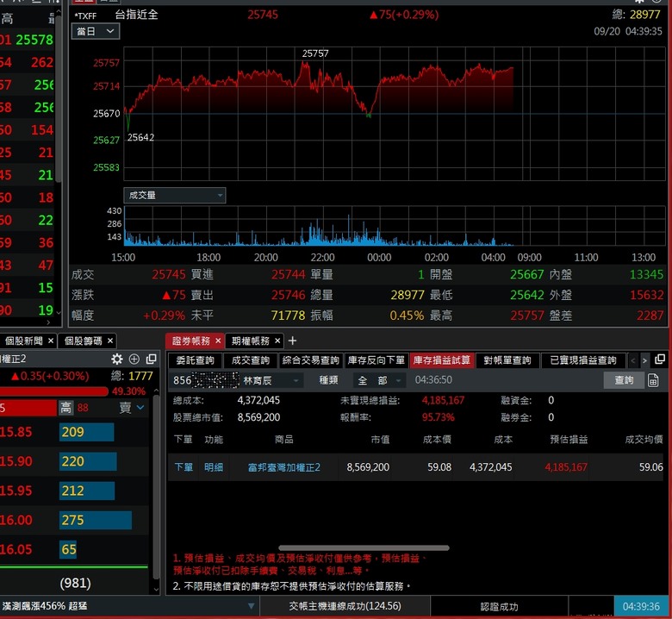Select the 庫存損益試算 sub-tab
The width and height of the screenshot is (672, 619).
441,360
